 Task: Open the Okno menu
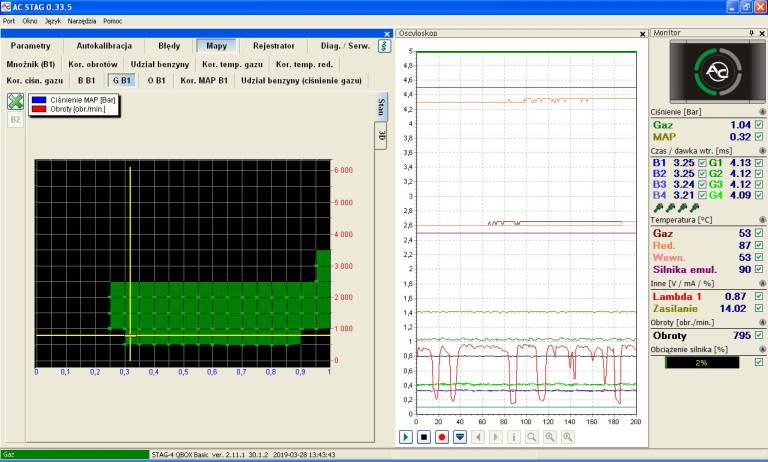[x=30, y=21]
